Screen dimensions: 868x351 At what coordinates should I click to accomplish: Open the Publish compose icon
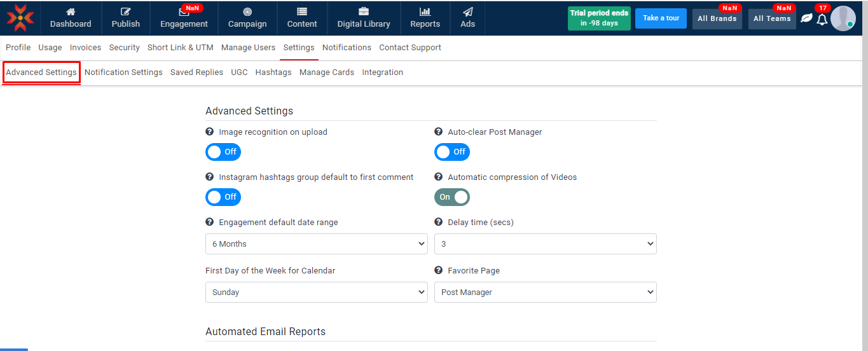pos(125,11)
